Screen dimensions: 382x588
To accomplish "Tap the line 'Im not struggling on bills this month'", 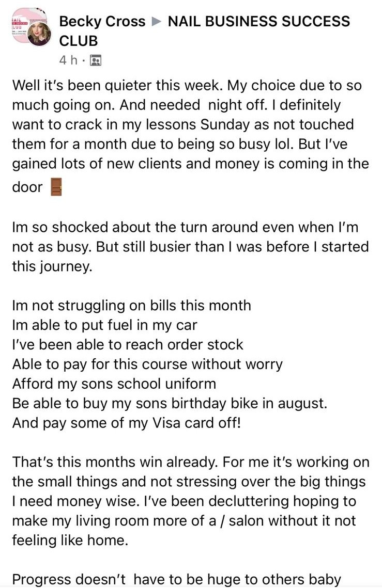I will point(131,305).
